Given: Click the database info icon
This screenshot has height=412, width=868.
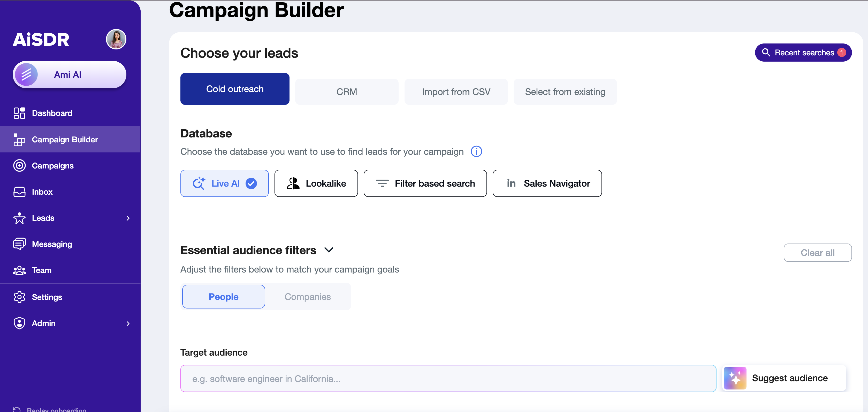Looking at the screenshot, I should tap(476, 151).
